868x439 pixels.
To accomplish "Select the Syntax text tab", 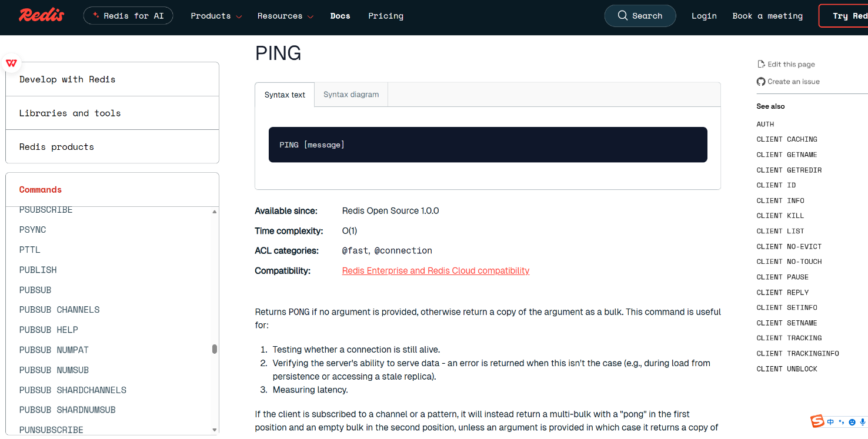I will [285, 95].
